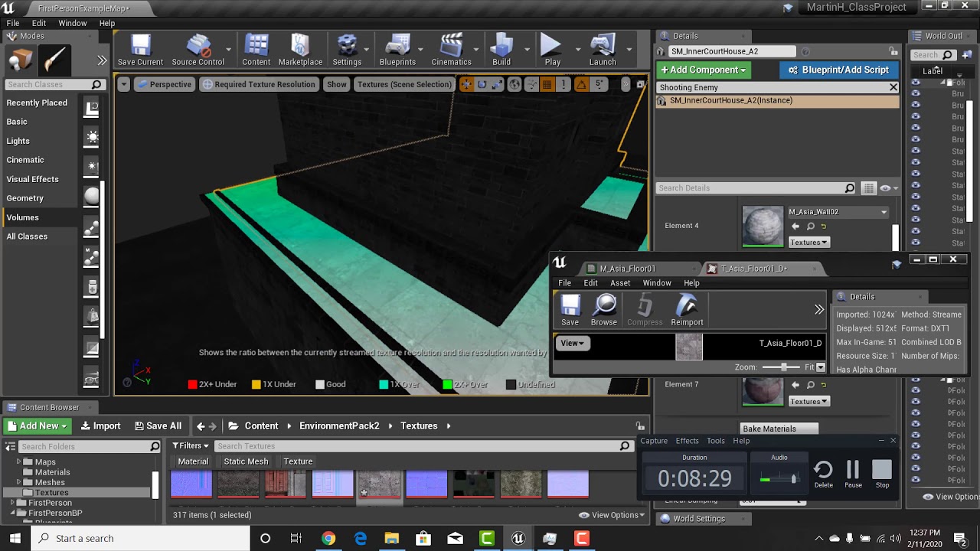Toggle grid snapping in viewport toolbar
The width and height of the screenshot is (980, 551).
[x=547, y=84]
